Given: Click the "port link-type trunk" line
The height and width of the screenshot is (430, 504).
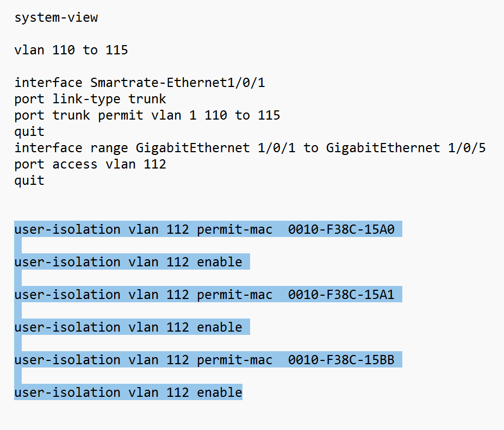Looking at the screenshot, I should point(90,99).
